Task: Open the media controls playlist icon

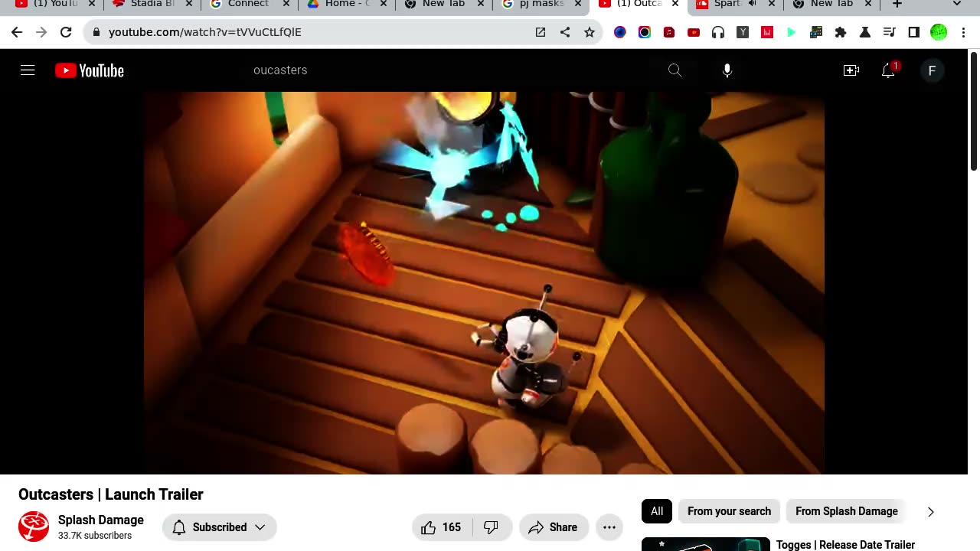Action: (890, 32)
